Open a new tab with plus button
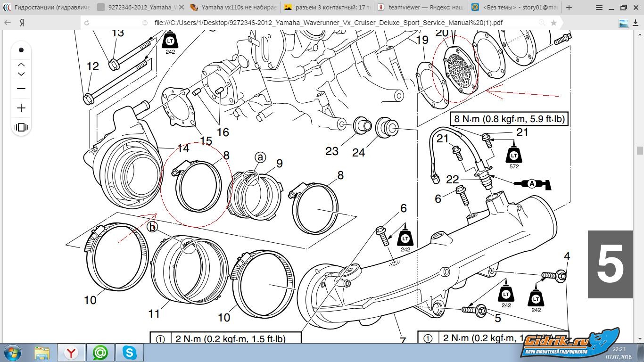The height and width of the screenshot is (362, 644). [x=569, y=8]
